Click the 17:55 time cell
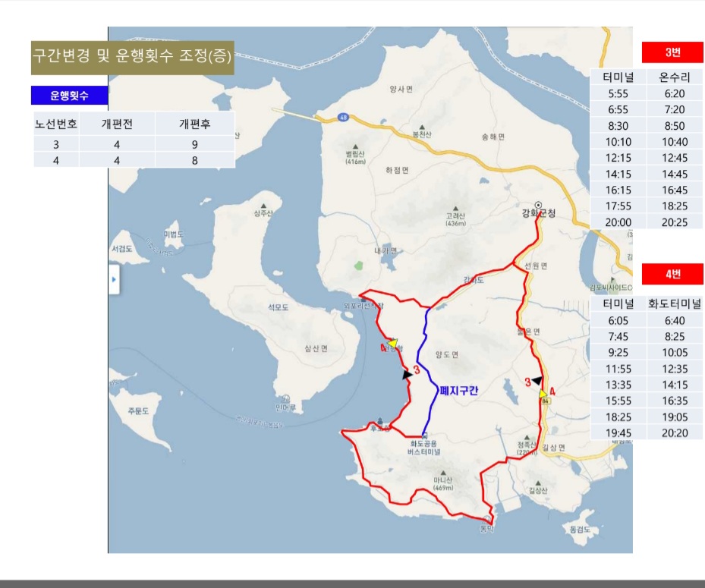The image size is (705, 588). (x=618, y=206)
